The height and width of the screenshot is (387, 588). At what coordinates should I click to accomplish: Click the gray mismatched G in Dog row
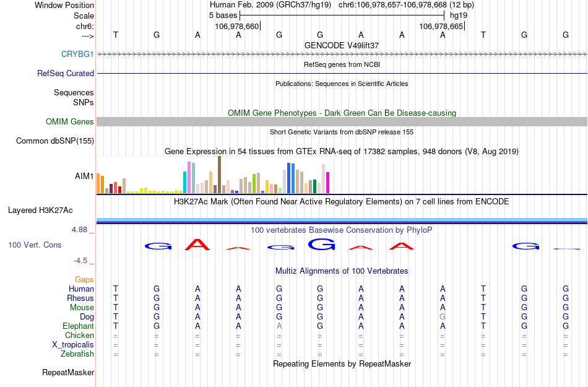pos(443,316)
